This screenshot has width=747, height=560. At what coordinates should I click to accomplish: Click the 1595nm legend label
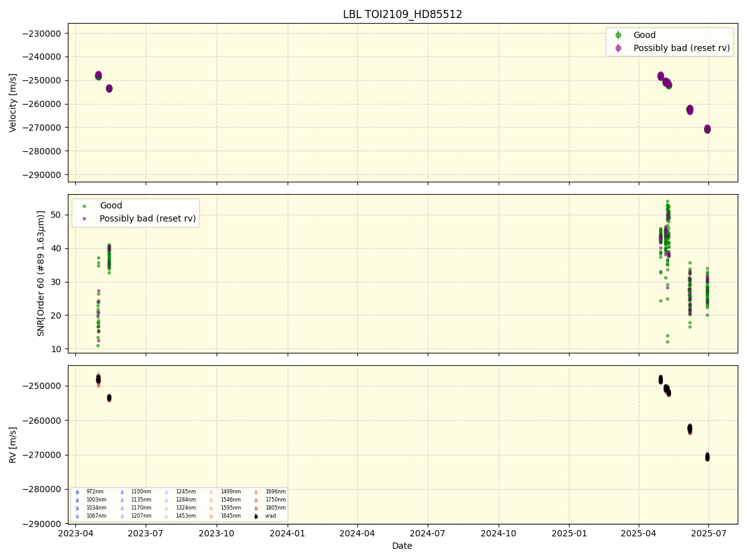point(230,508)
